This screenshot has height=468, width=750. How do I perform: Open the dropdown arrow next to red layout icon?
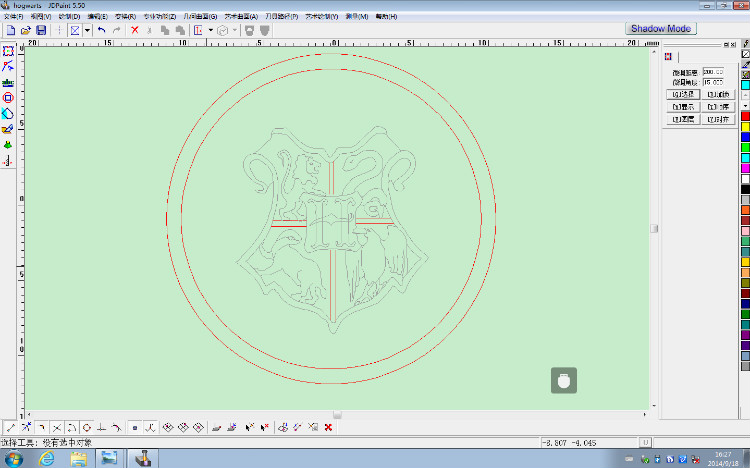point(211,31)
